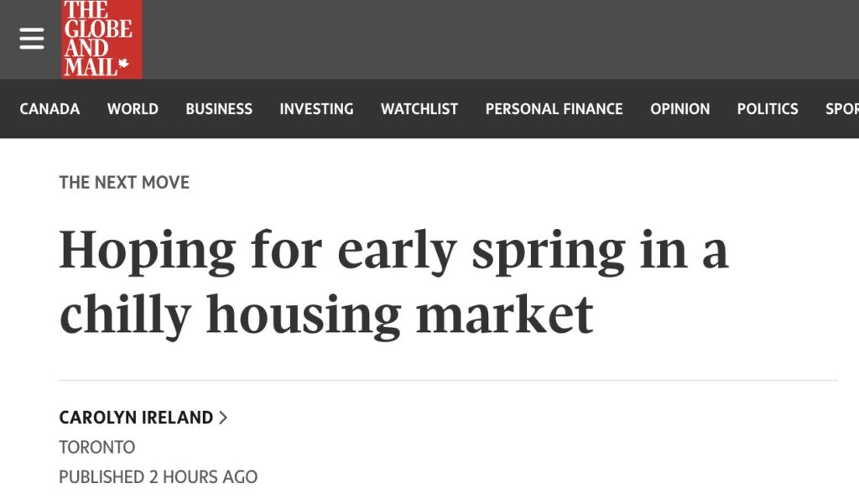
Task: Click the divider line under the headline
Action: click(448, 381)
